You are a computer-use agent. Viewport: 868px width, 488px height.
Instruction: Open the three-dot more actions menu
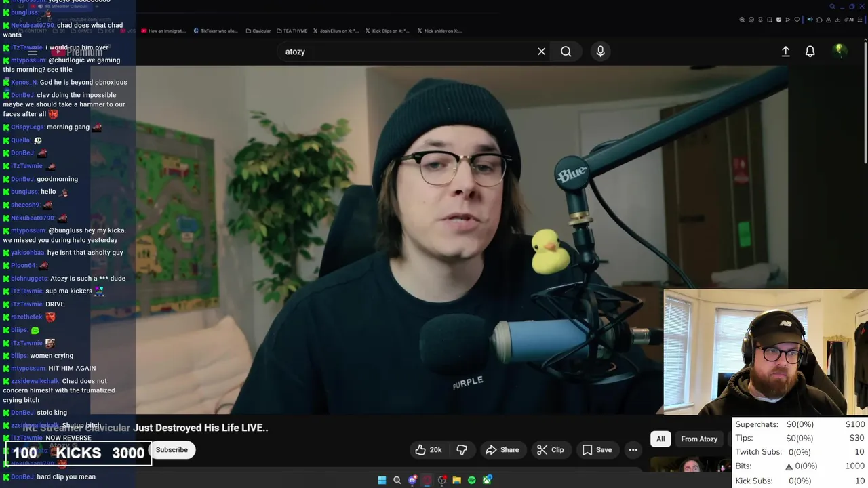(x=633, y=450)
